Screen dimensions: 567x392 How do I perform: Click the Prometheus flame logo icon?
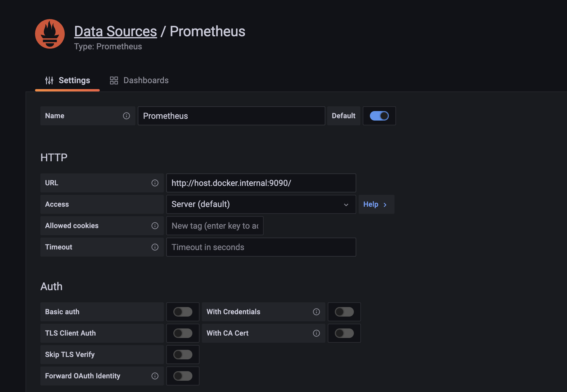(x=50, y=34)
